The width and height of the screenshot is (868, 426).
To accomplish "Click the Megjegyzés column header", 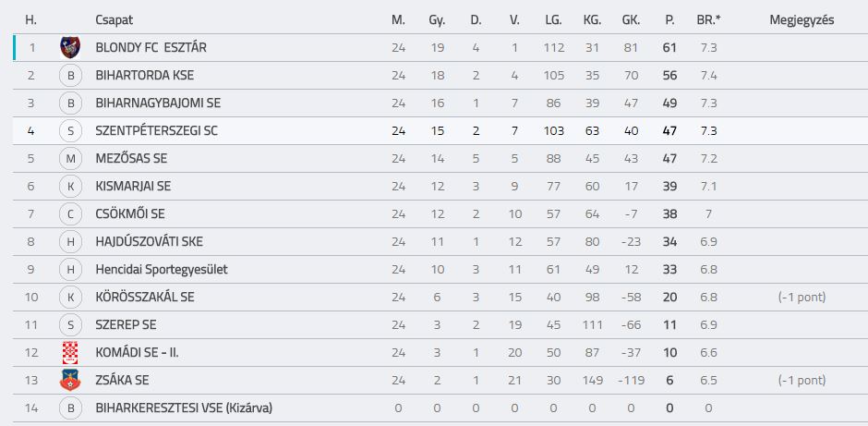I will (x=802, y=20).
